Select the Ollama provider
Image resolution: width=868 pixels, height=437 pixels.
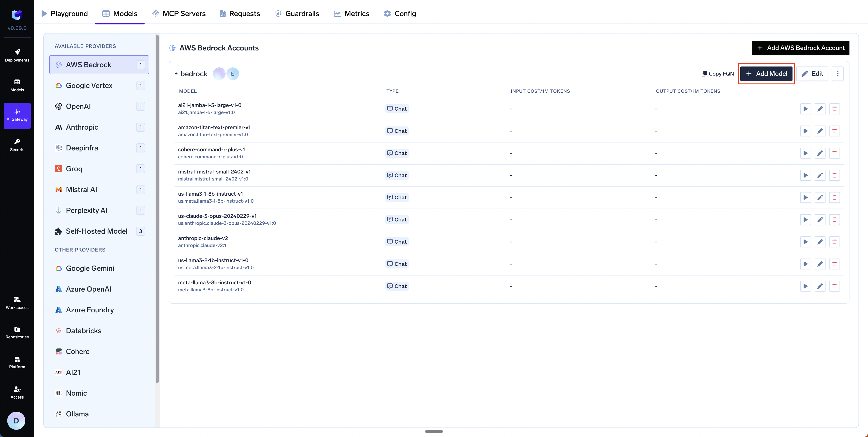point(99,414)
